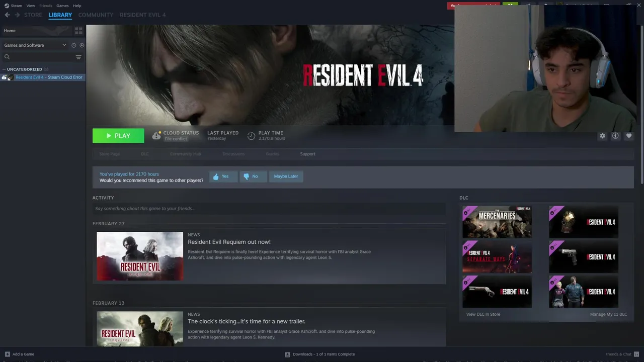Open advanced filter options icon
The height and width of the screenshot is (362, 644).
tap(78, 57)
